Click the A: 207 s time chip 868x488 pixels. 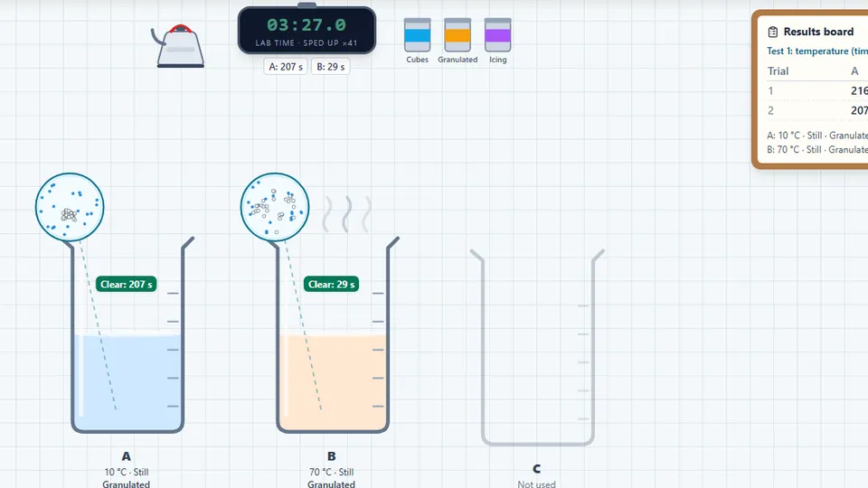pos(286,66)
